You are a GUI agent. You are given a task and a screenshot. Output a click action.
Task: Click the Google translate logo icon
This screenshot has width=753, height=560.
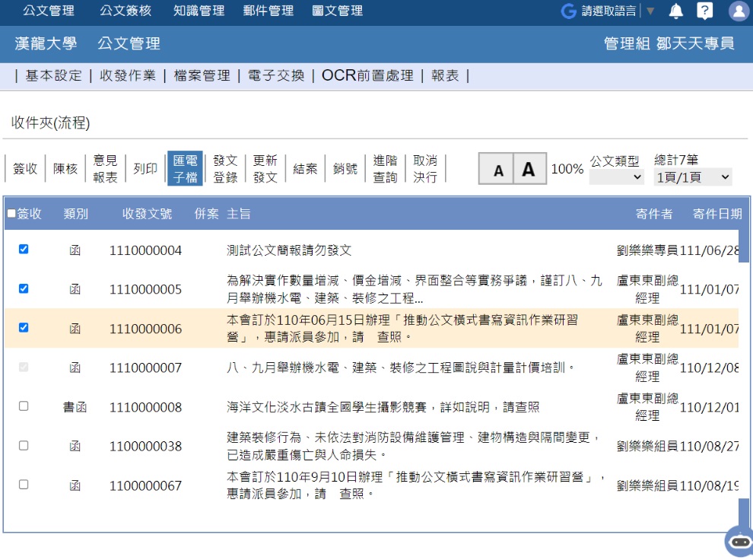(568, 11)
